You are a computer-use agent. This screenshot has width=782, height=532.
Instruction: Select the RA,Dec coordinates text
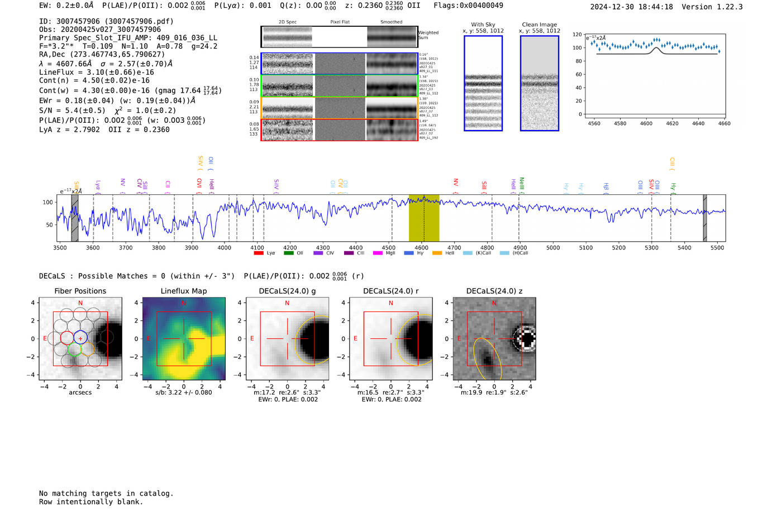(102, 55)
